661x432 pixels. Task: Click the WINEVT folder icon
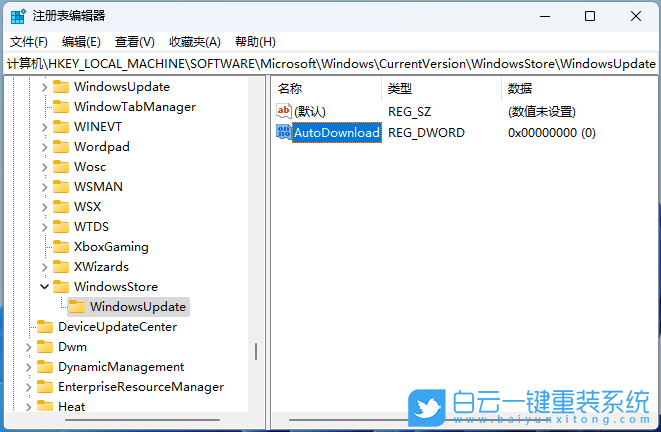61,126
